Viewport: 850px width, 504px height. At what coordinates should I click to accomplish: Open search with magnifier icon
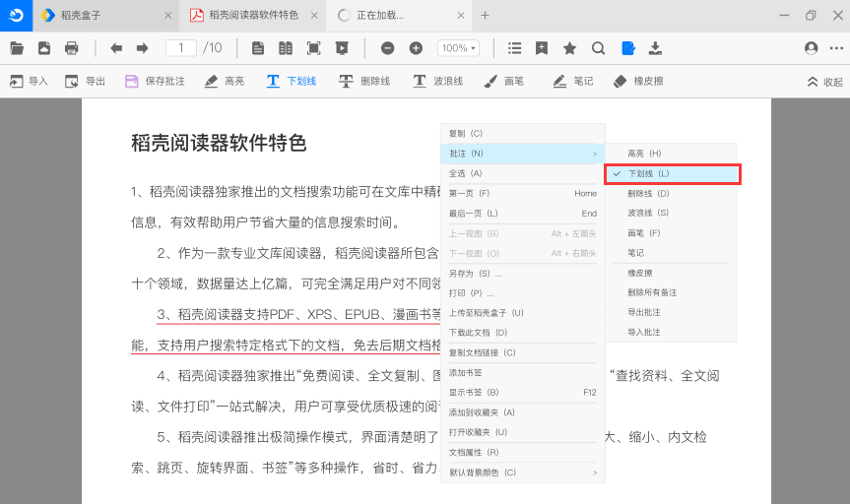[598, 48]
